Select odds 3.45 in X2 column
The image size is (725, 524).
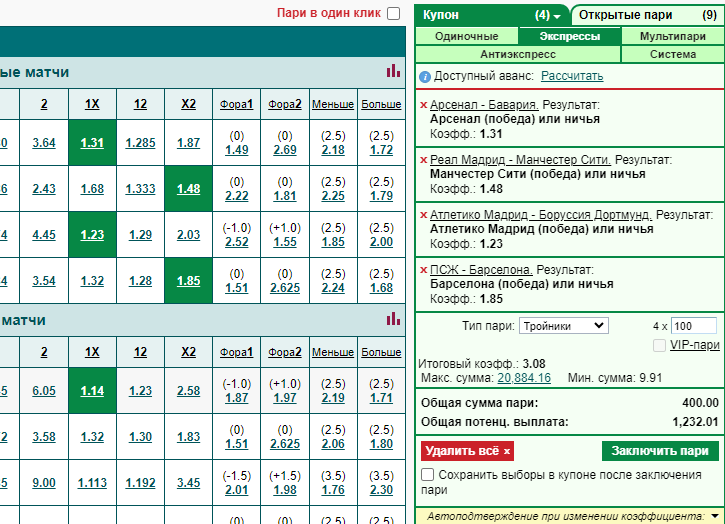click(189, 483)
